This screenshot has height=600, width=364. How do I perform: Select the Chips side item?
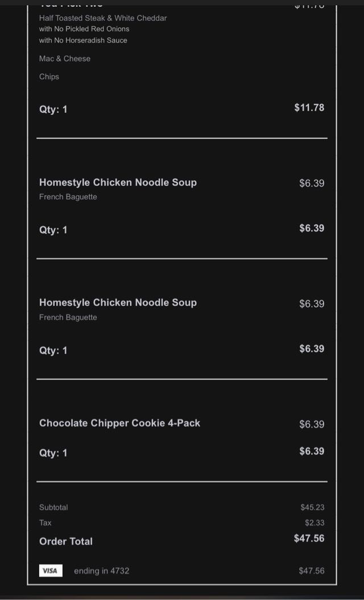click(x=49, y=77)
